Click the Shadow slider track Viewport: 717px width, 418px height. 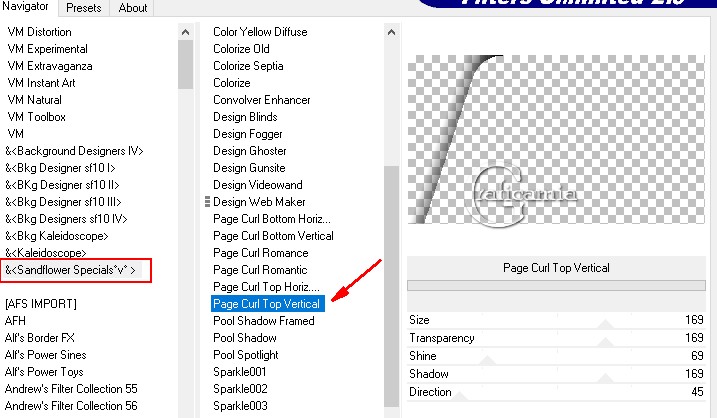point(556,382)
